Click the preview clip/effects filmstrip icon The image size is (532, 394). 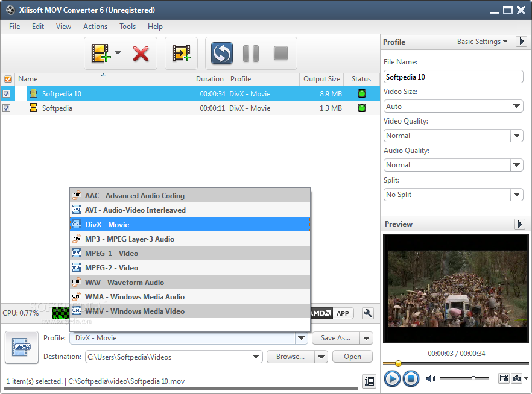(504, 378)
